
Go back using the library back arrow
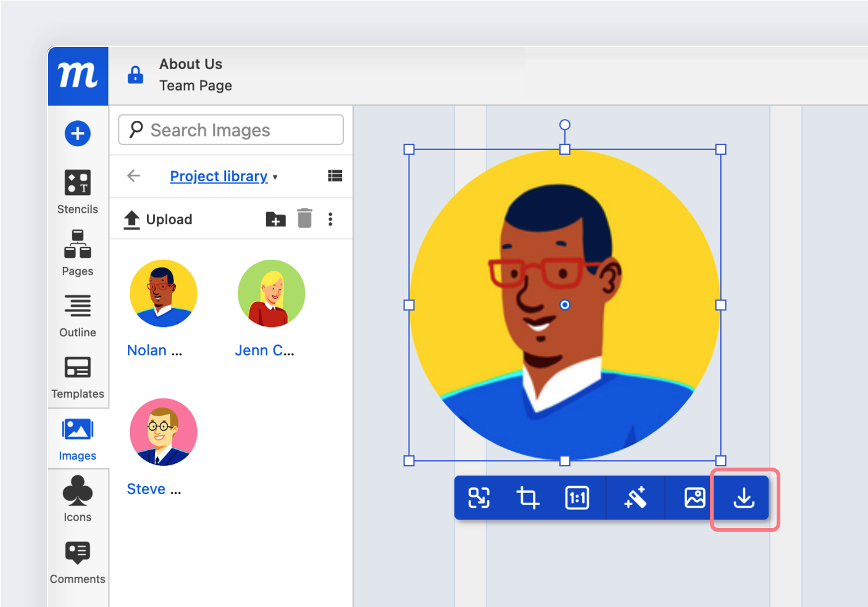pos(133,176)
